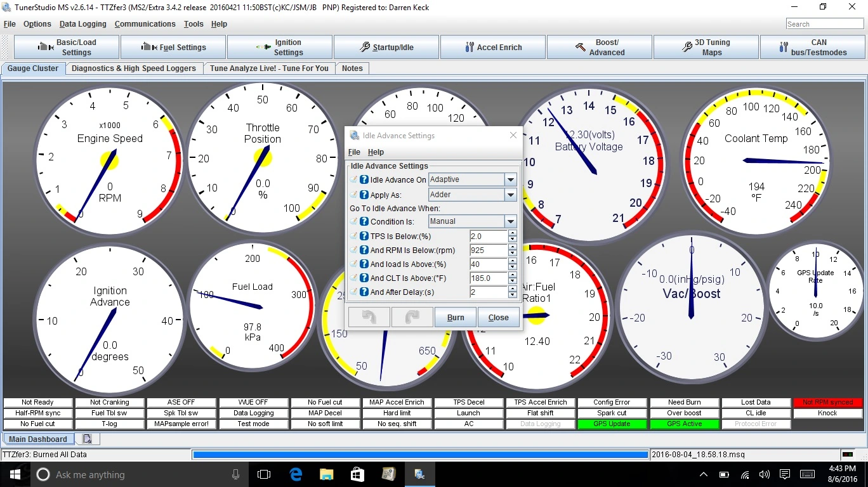
Task: Show help for And CLT Is Above
Action: coord(364,278)
